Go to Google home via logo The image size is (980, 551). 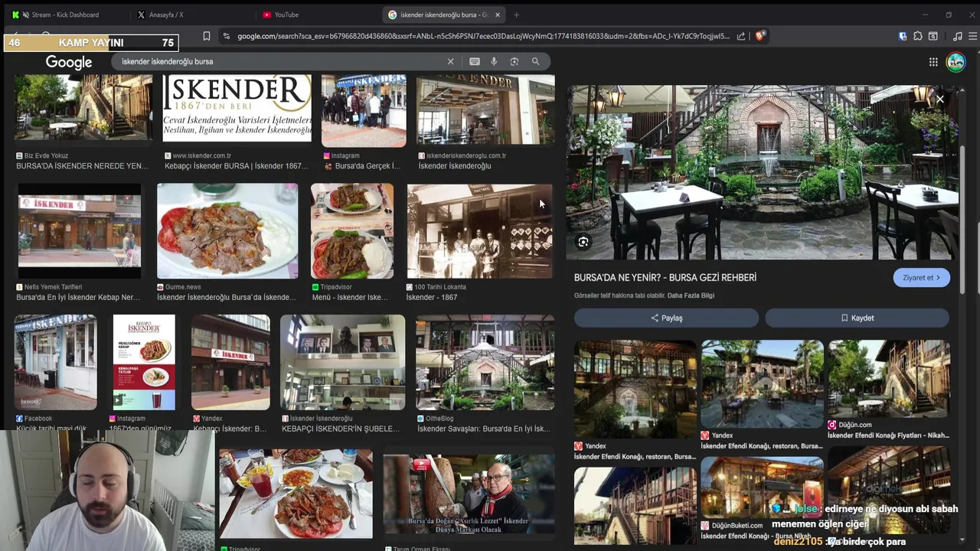(x=69, y=62)
